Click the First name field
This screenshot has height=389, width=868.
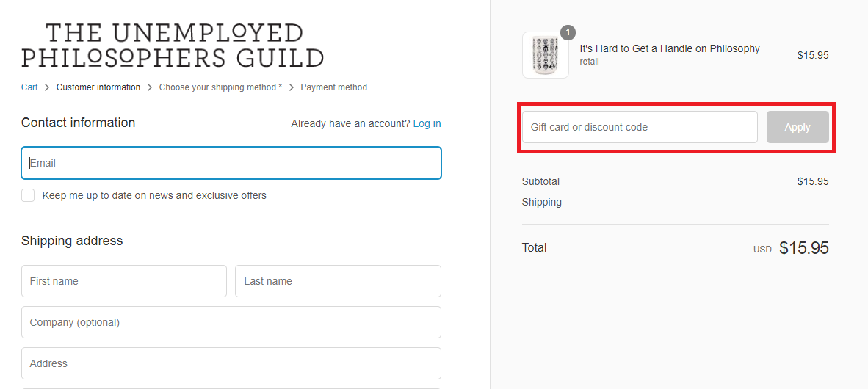[x=124, y=281]
